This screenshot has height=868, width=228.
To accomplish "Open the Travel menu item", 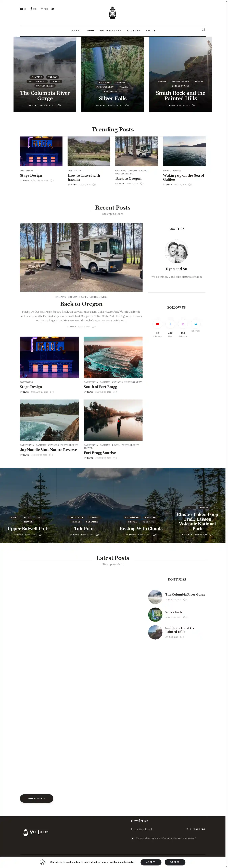I will [x=75, y=31].
